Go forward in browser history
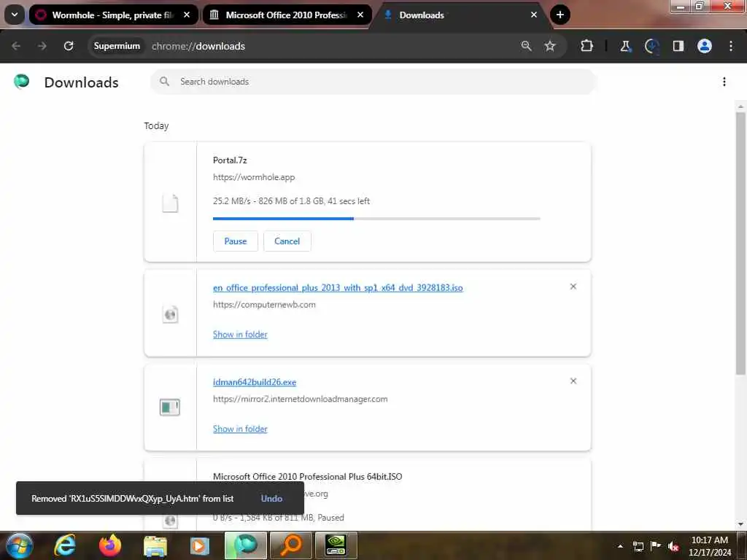The width and height of the screenshot is (747, 560). [42, 46]
